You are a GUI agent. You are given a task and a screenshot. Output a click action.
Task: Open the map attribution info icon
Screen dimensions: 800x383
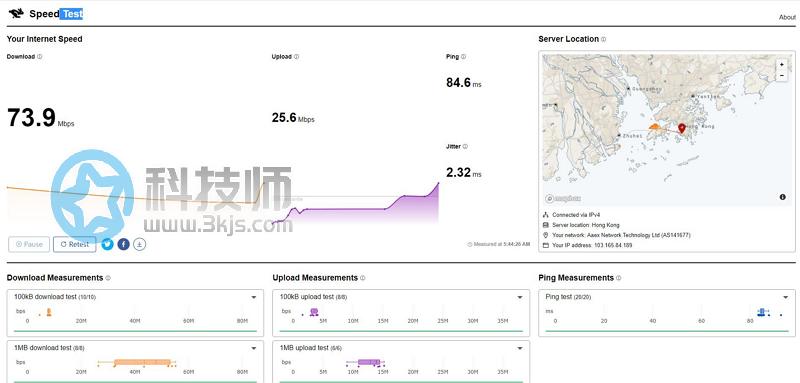click(783, 197)
